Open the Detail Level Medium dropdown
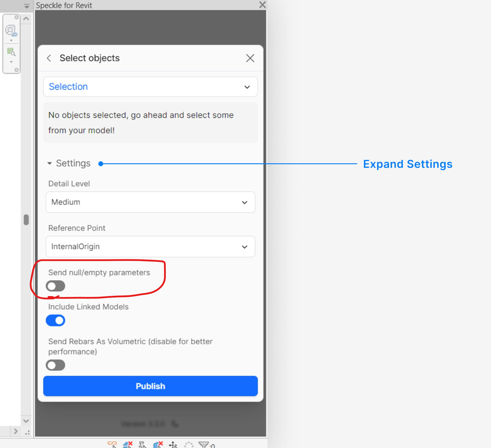Screen dimensions: 491x448 150,202
